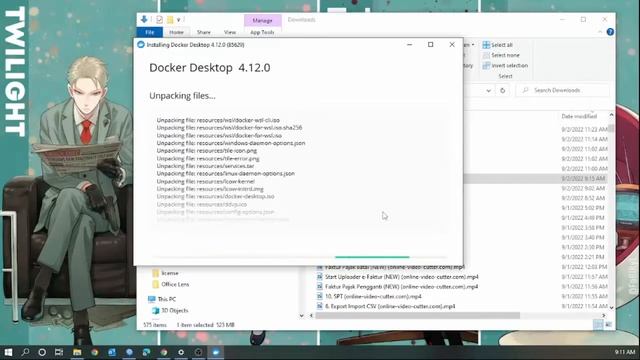
Task: Click the 3D Objects icon in navigation pane
Action: [155, 311]
